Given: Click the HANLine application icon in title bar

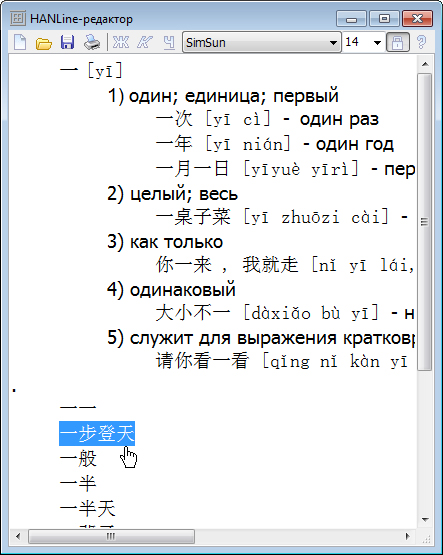Looking at the screenshot, I should 17,18.
